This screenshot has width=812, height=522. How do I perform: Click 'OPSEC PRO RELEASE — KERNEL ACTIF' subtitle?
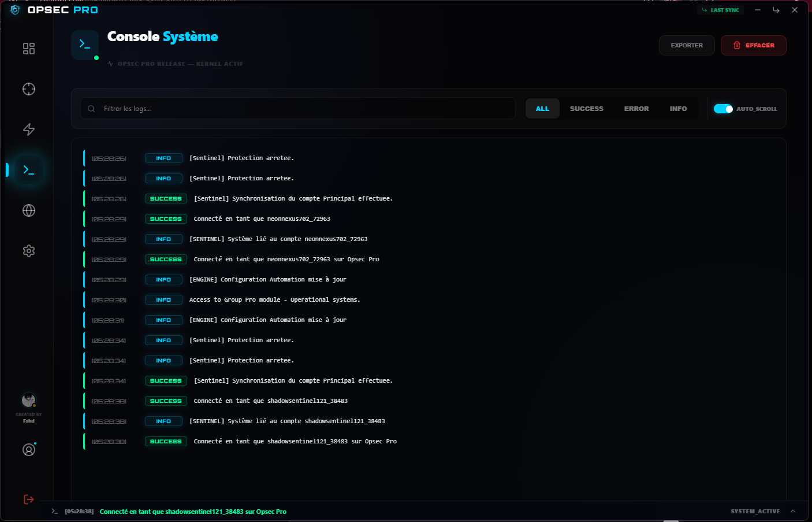[180, 64]
